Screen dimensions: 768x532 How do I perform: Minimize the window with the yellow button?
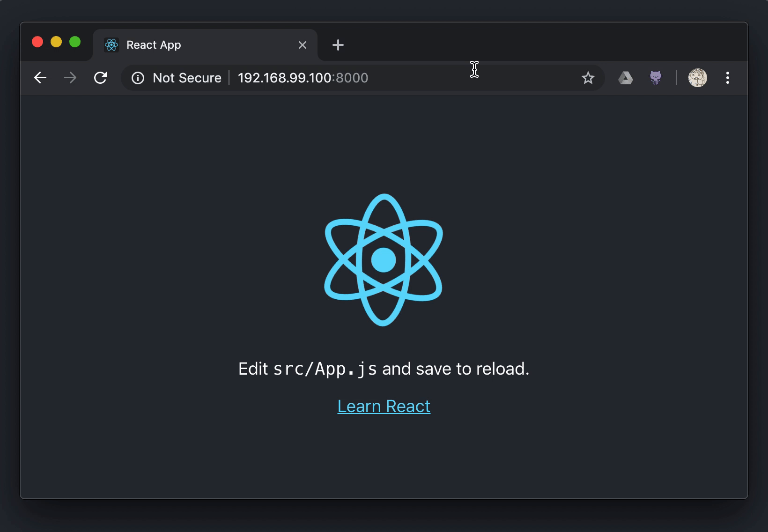point(56,42)
